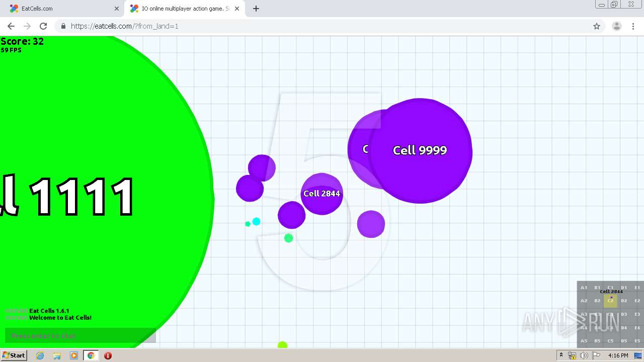
Task: Switch to the EatCells.com tab
Action: (x=63, y=9)
